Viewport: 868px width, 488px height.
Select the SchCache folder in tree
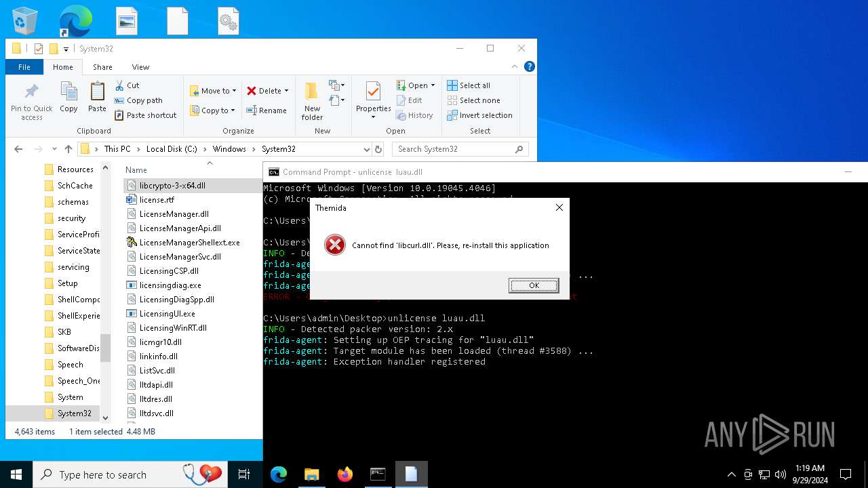(75, 186)
